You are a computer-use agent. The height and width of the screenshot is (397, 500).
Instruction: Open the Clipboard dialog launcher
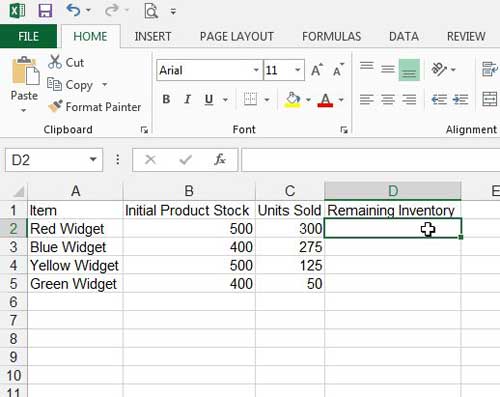click(144, 130)
